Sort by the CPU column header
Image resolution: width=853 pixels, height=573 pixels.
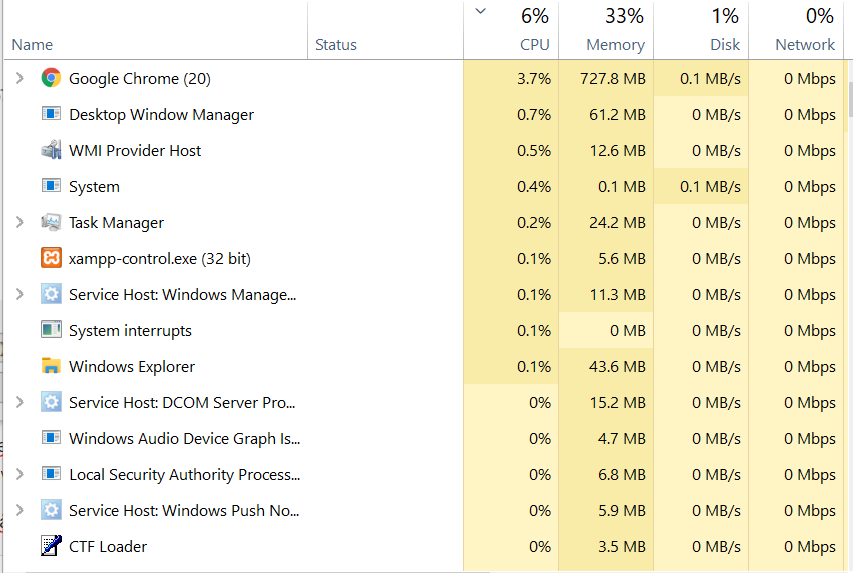click(x=534, y=45)
